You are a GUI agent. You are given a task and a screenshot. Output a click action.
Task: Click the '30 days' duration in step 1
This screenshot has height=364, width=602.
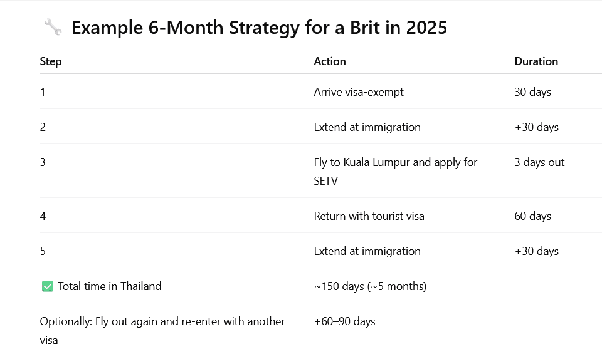[532, 92]
